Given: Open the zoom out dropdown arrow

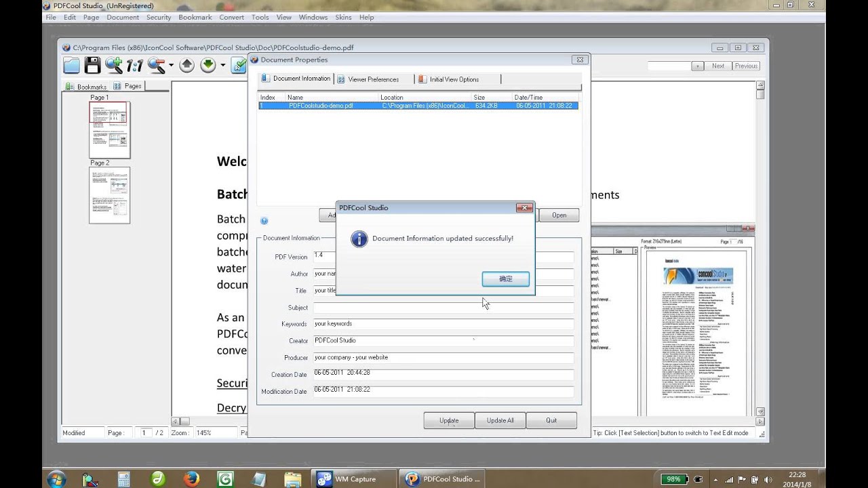Looking at the screenshot, I should click(171, 66).
